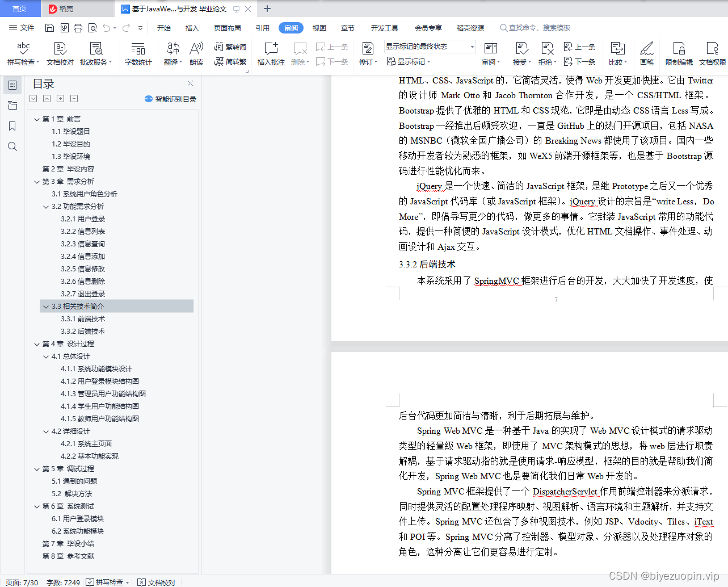Click 文档校对 document proofreading icon
The height and width of the screenshot is (587, 728).
tap(60, 54)
